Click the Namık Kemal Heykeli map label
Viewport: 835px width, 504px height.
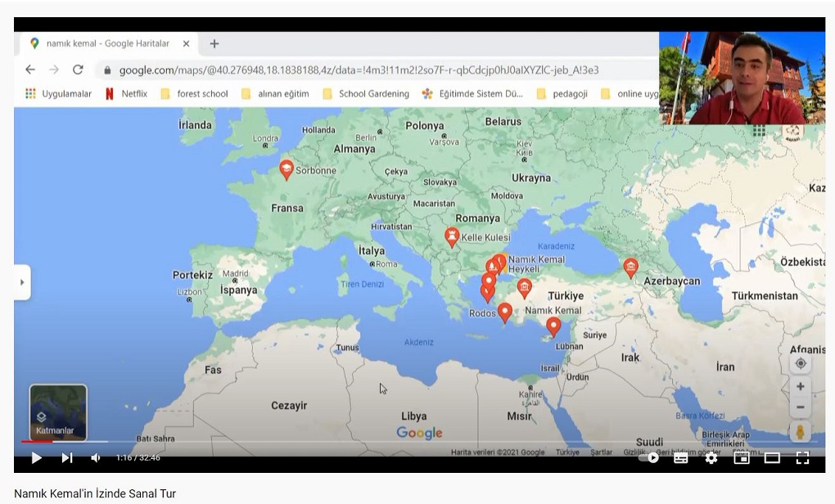tap(536, 264)
